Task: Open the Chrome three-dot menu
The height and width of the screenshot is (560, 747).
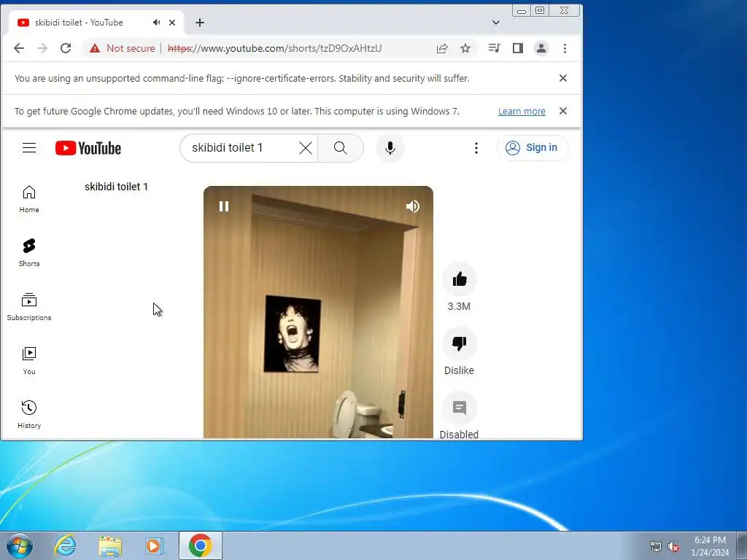Action: pos(565,48)
